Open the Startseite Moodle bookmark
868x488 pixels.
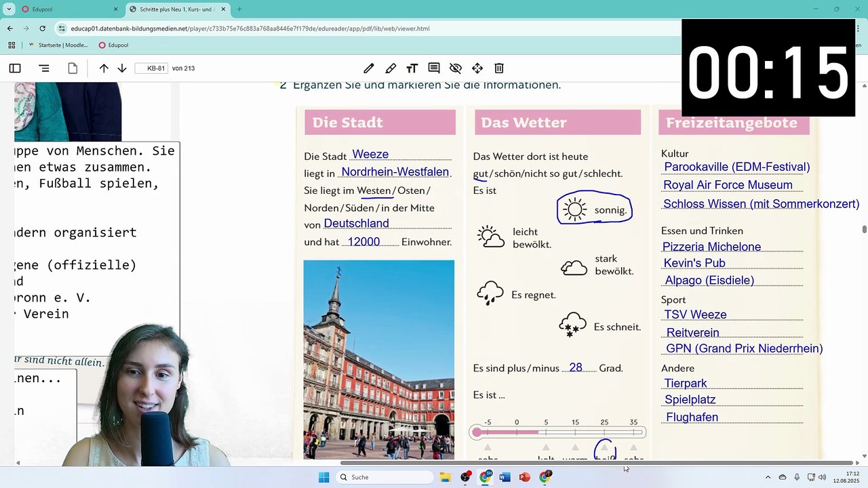[59, 45]
